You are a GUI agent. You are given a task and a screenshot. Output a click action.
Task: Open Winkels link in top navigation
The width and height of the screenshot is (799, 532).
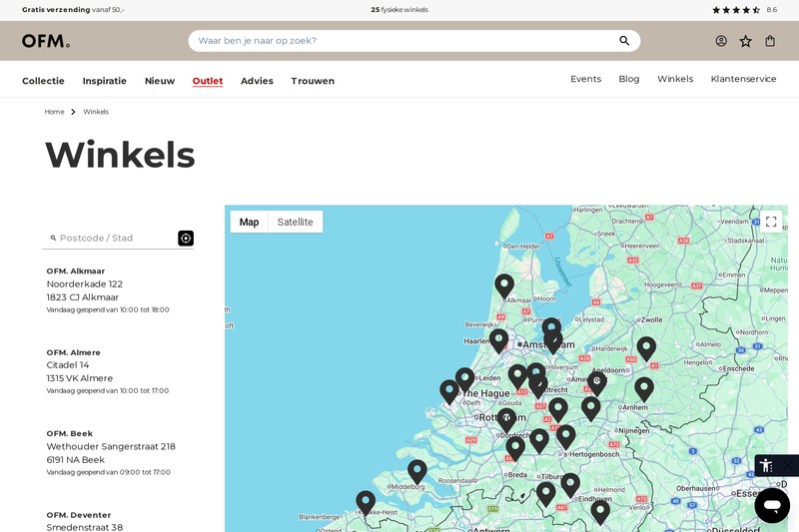675,79
